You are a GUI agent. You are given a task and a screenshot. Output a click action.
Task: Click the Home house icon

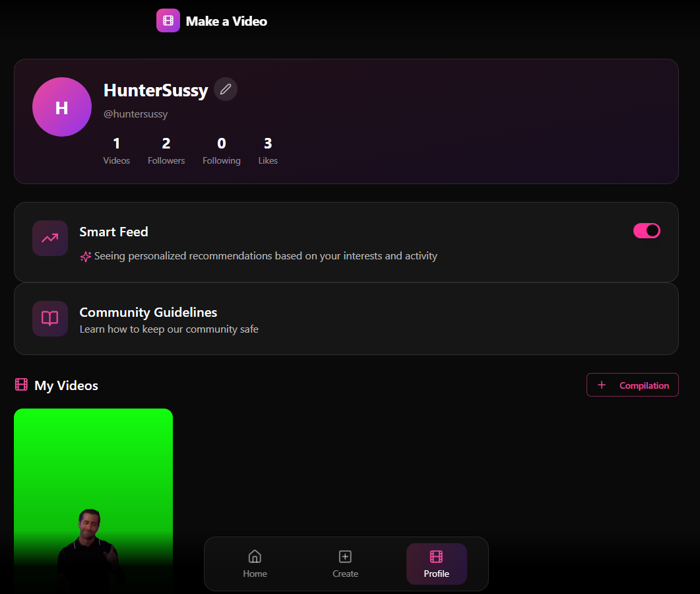point(255,556)
